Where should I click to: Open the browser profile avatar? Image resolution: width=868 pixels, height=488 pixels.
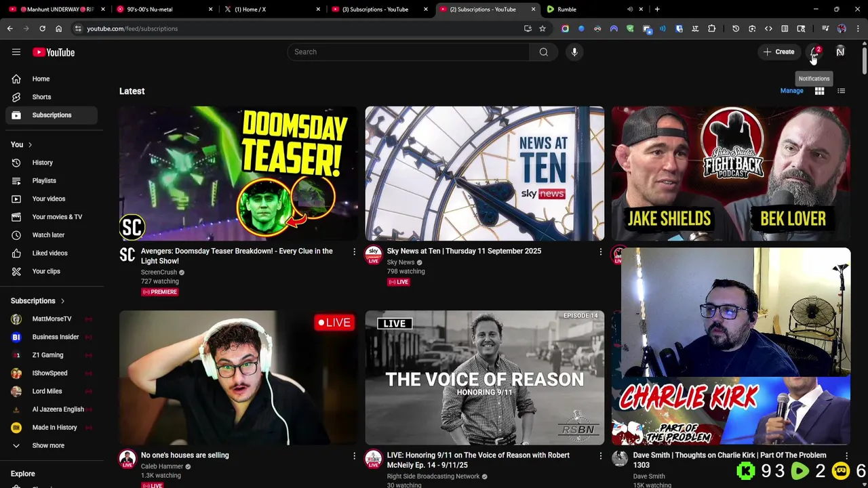click(x=842, y=28)
